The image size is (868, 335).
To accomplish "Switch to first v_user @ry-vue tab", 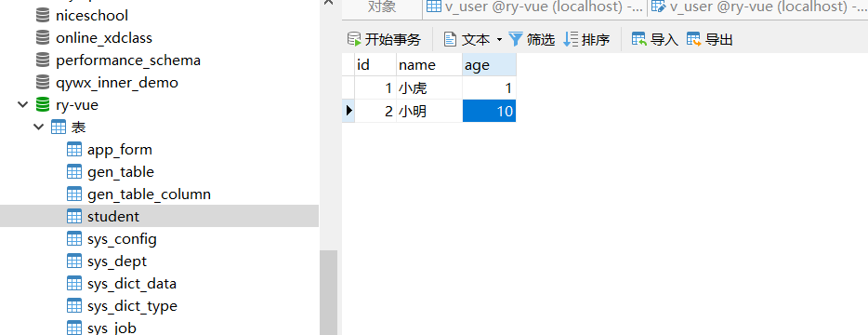I will click(534, 7).
